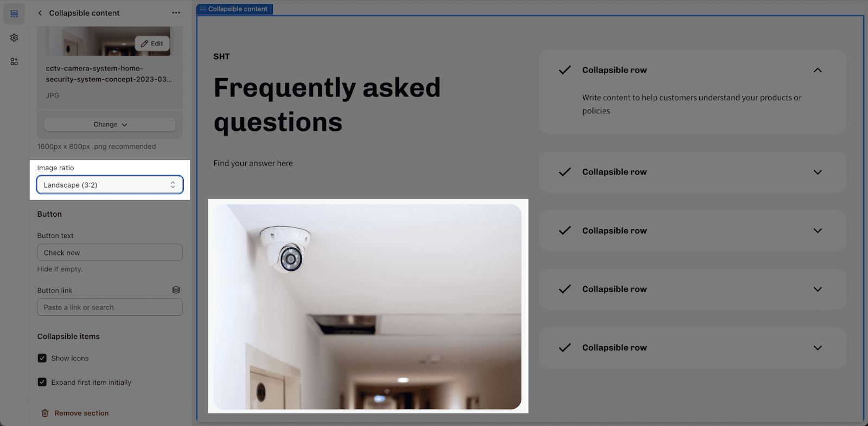Click the checkmark icon of the first collapsible row
Screen dimensions: 868x426
coord(565,70)
